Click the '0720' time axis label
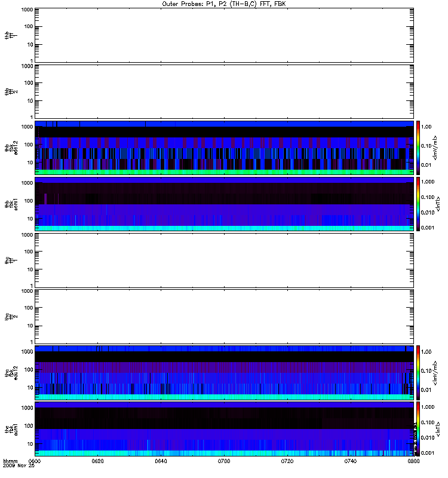 pyautogui.click(x=287, y=461)
